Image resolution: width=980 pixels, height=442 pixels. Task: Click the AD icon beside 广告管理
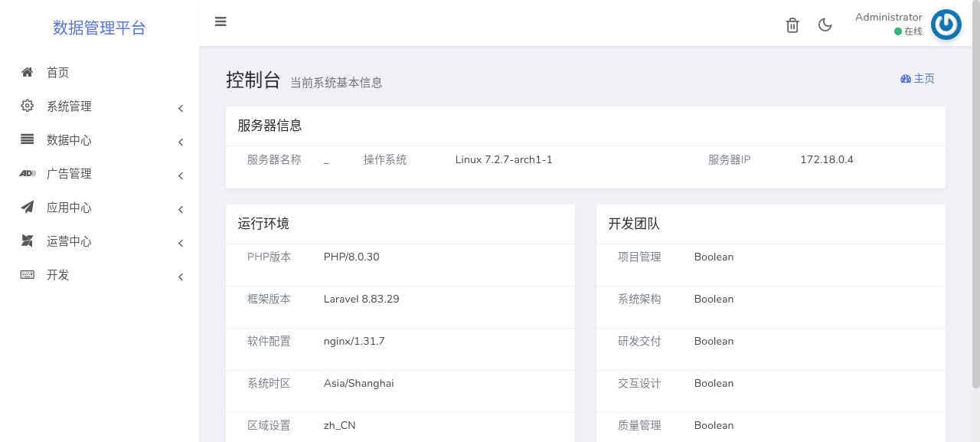tap(28, 173)
